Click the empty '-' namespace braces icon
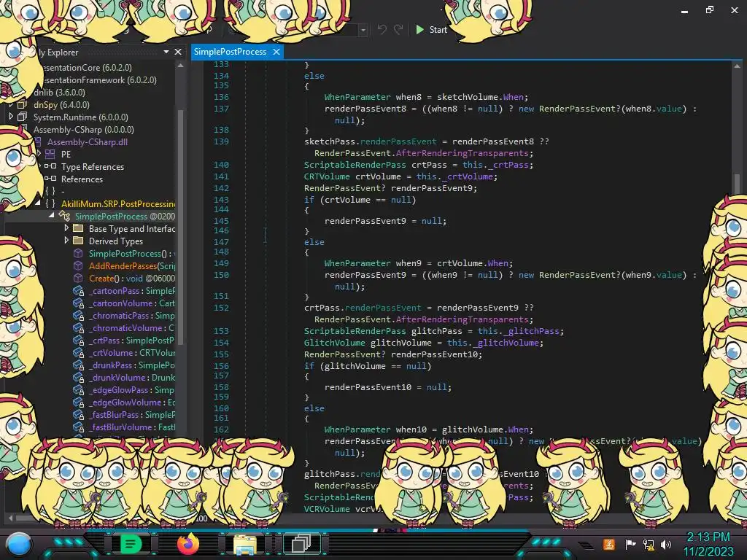This screenshot has width=747, height=560. click(50, 191)
